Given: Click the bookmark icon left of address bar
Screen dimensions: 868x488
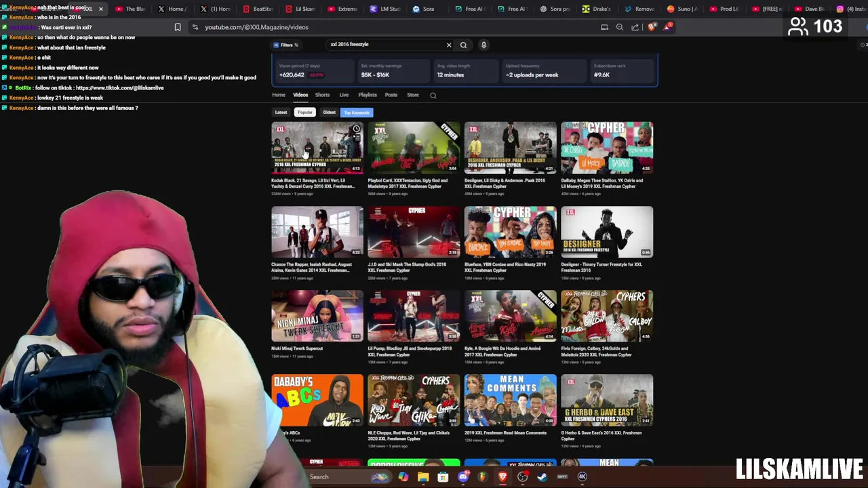Looking at the screenshot, I should [178, 27].
